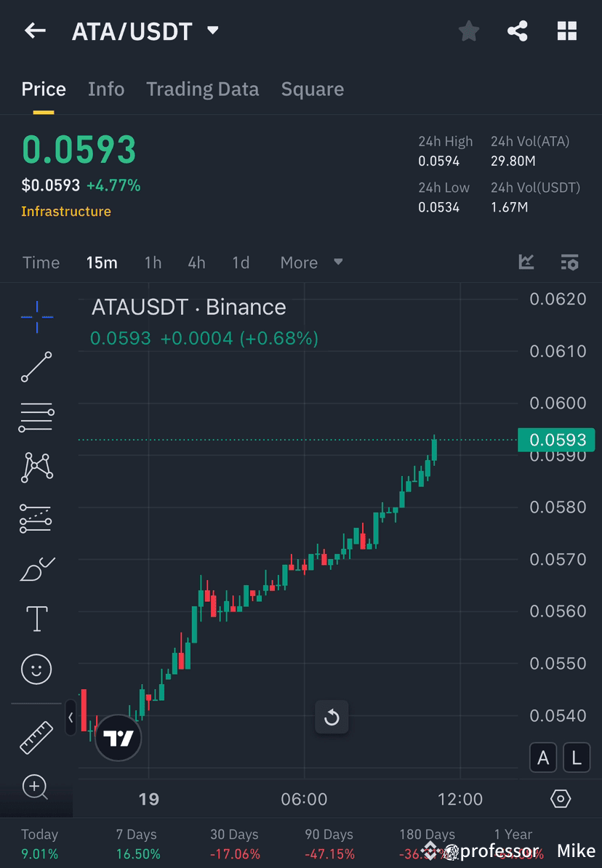Viewport: 602px width, 868px height.
Task: Choose the brush drawing tool
Action: [x=36, y=569]
